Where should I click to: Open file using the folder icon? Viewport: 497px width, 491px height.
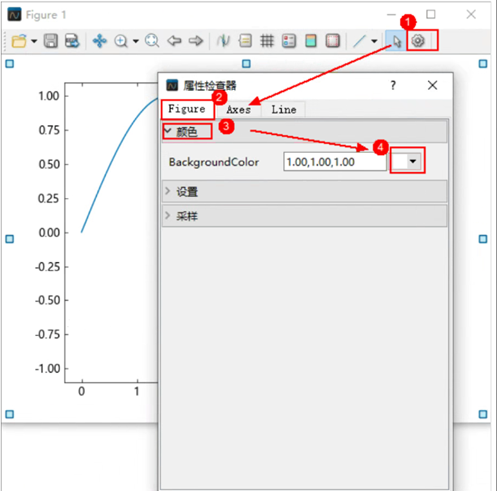coord(19,41)
